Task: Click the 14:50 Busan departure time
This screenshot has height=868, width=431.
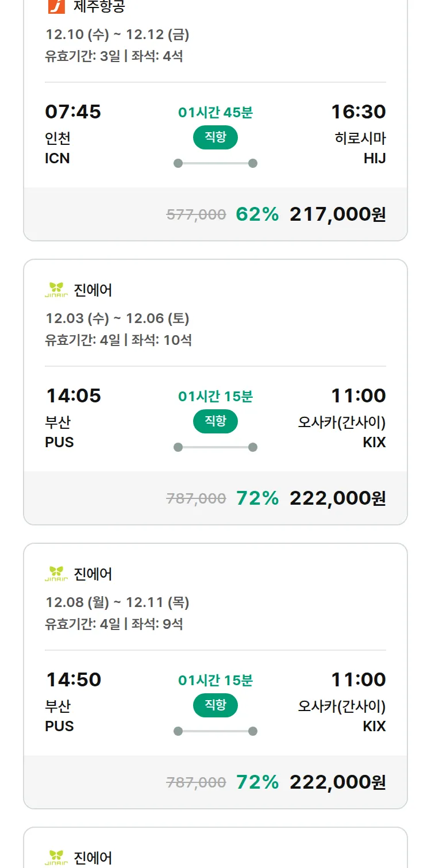Action: (x=73, y=679)
